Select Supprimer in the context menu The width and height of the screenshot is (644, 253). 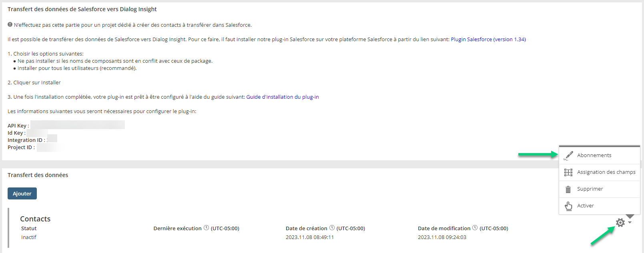tap(599, 189)
